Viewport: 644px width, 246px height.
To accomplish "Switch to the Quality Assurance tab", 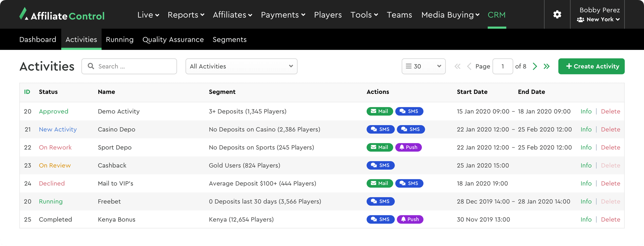I will [173, 39].
